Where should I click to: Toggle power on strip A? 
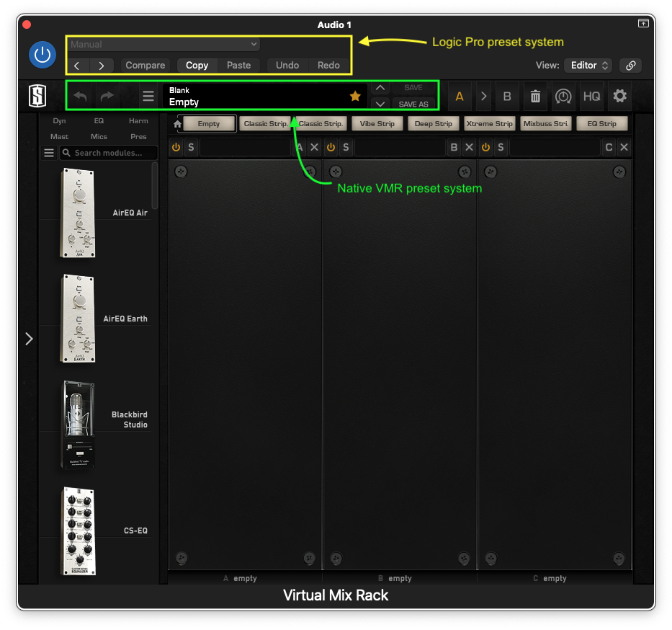(176, 148)
